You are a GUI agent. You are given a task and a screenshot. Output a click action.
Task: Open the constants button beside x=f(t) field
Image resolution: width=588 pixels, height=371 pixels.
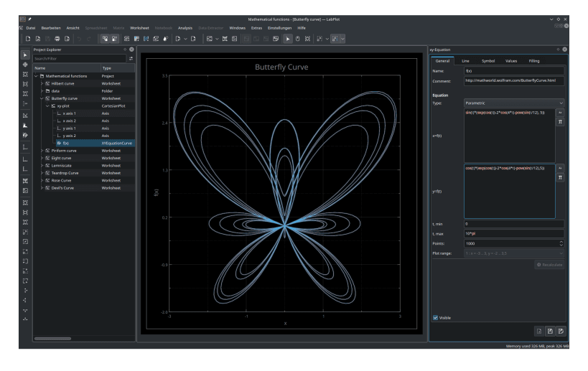coord(560,122)
